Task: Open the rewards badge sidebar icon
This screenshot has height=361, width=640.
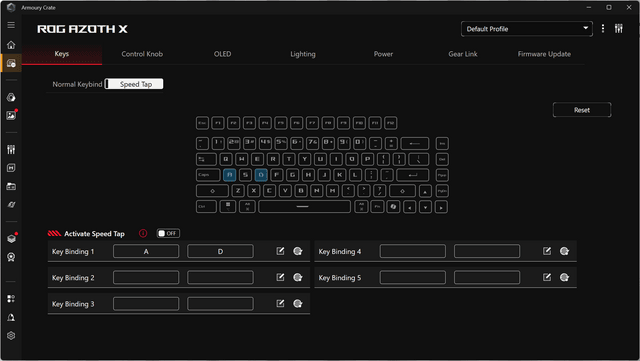Action: [11, 257]
